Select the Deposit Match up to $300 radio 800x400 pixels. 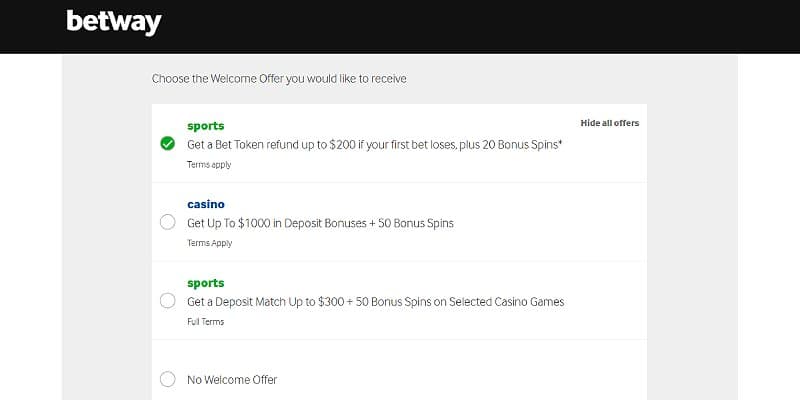[168, 300]
